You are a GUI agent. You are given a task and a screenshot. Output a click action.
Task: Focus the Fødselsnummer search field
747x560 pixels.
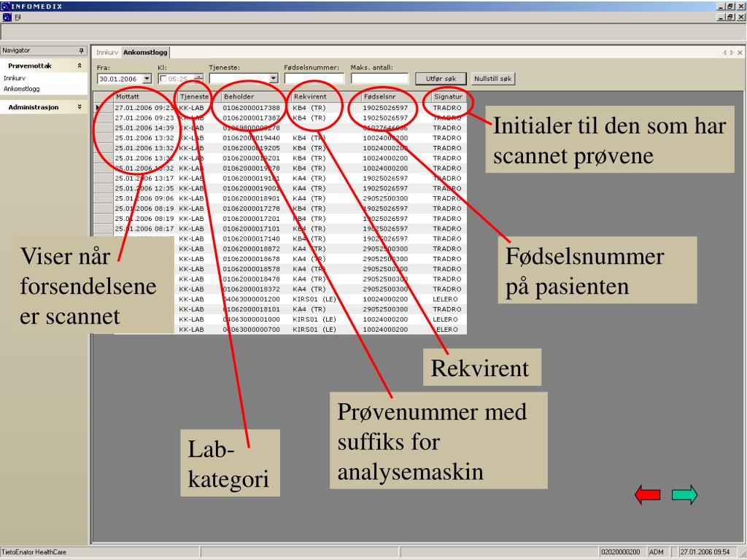coord(314,79)
